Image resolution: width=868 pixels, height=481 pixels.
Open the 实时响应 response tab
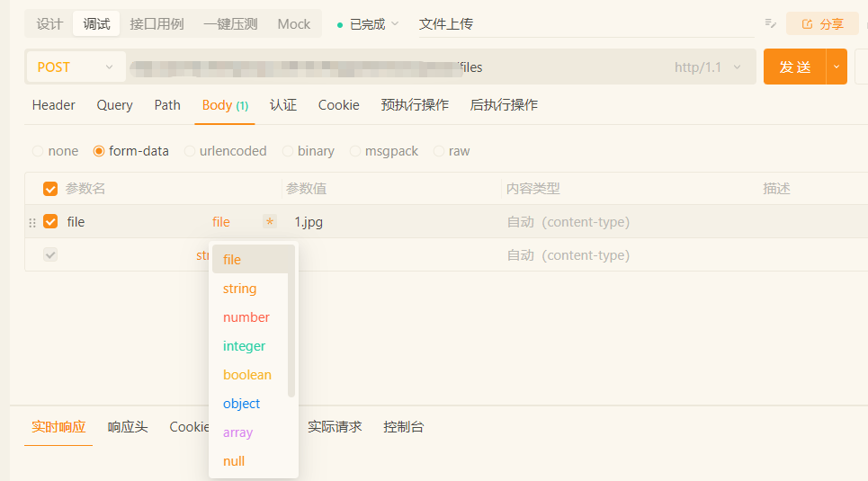[58, 427]
